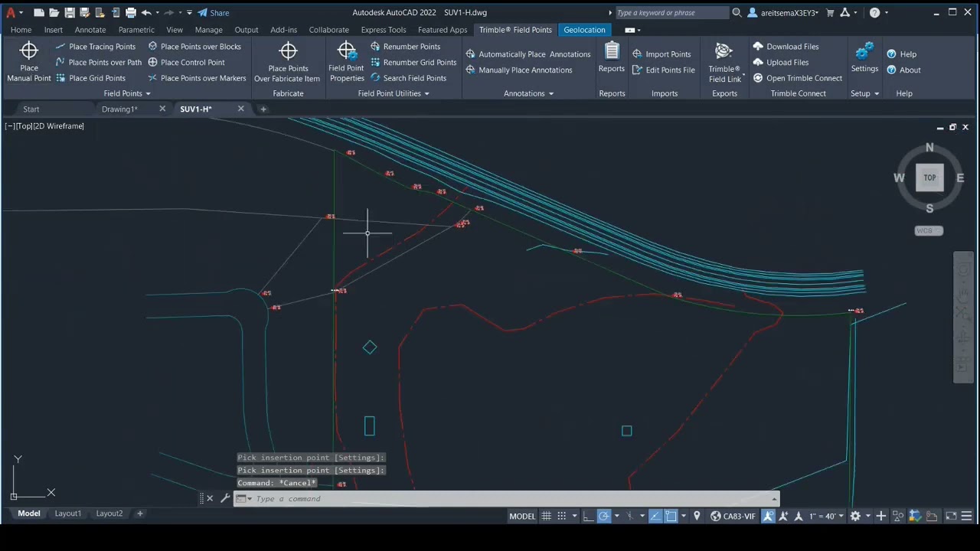
Task: Select Place Tracing Points
Action: click(95, 47)
